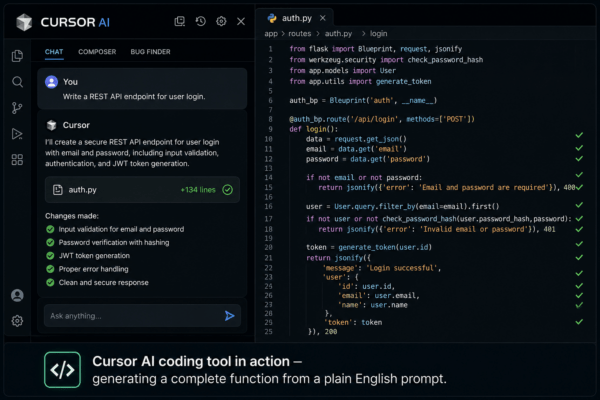The height and width of the screenshot is (400, 600).
Task: Click the checkmark on the 'token = generate_token(user.id)' line
Action: [579, 244]
